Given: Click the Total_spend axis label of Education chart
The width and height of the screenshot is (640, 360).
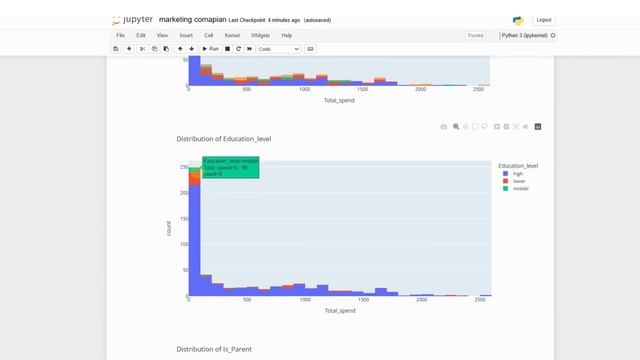Looking at the screenshot, I should 340,311.
